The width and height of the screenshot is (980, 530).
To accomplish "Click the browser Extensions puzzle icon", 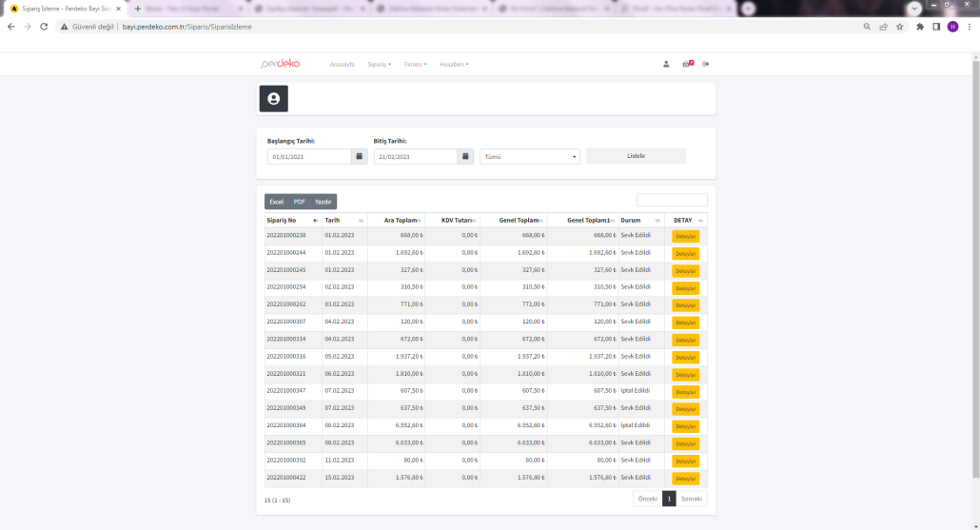I will (919, 27).
